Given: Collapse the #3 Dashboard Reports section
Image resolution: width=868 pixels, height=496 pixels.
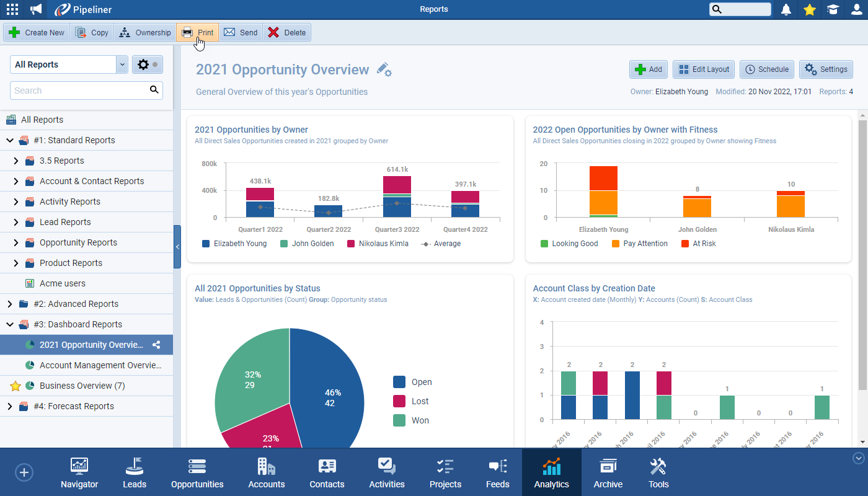Looking at the screenshot, I should coord(10,324).
